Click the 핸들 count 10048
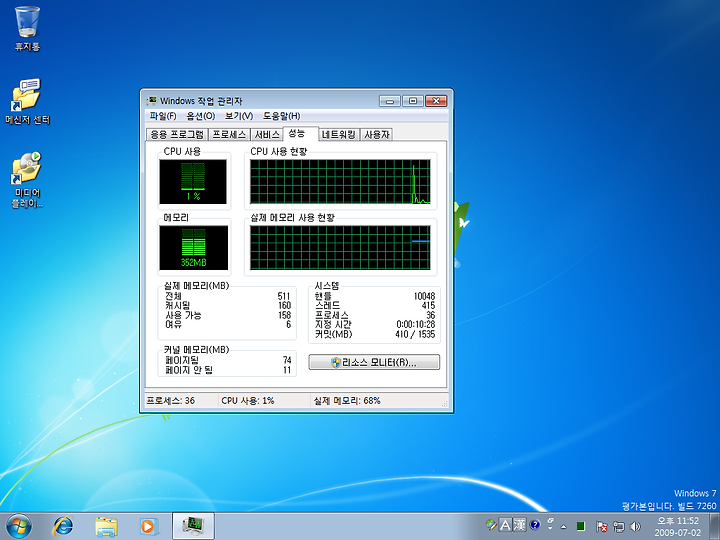The width and height of the screenshot is (720, 540). [424, 296]
